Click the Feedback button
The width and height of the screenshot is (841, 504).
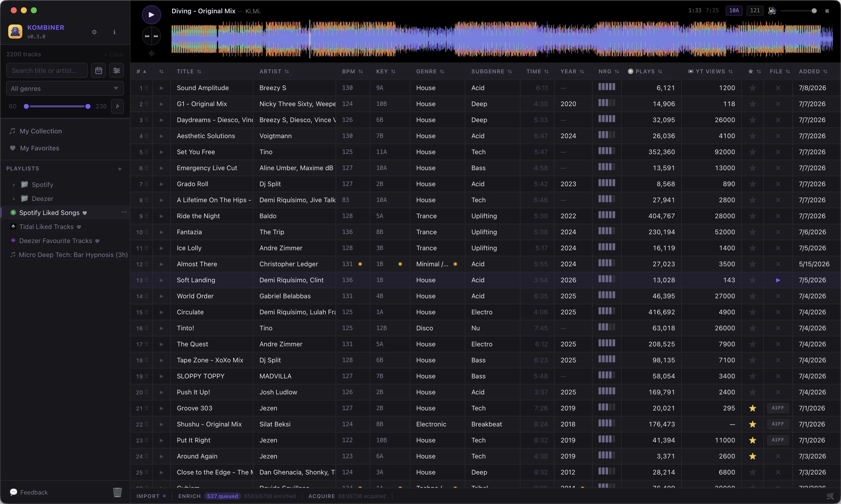point(29,492)
